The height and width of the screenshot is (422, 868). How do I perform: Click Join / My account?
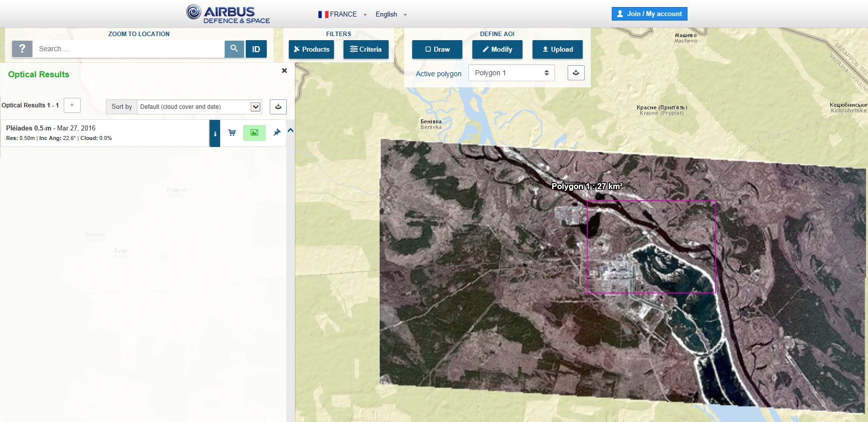[x=649, y=14]
